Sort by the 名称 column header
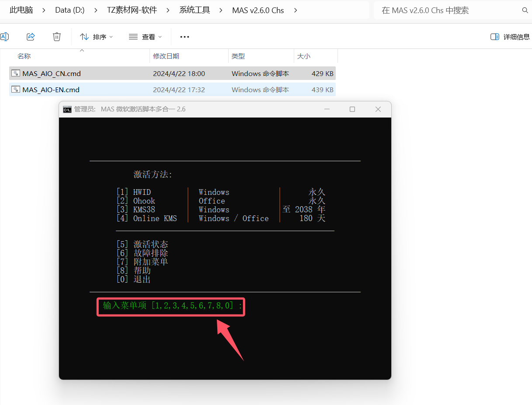The image size is (532, 405). 24,56
